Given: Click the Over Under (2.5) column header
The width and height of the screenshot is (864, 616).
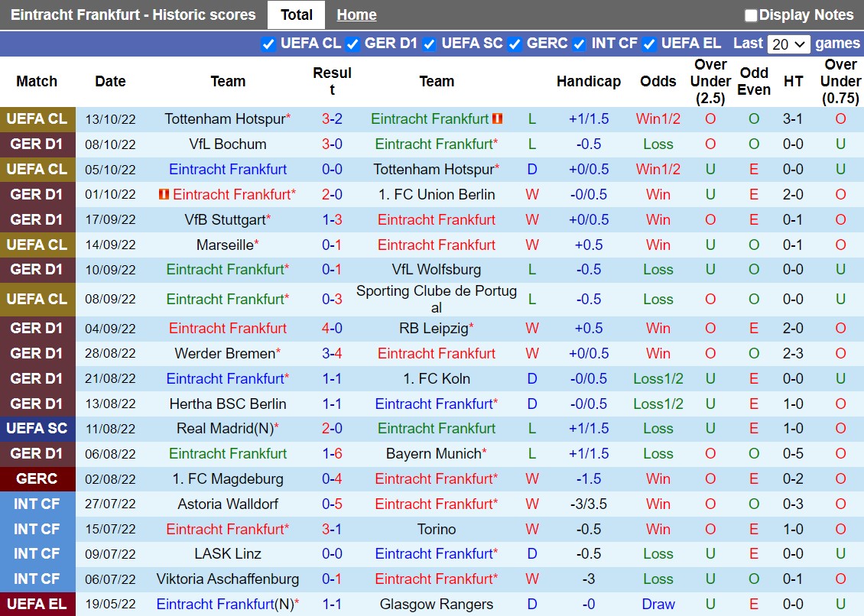Looking at the screenshot, I should 710,82.
